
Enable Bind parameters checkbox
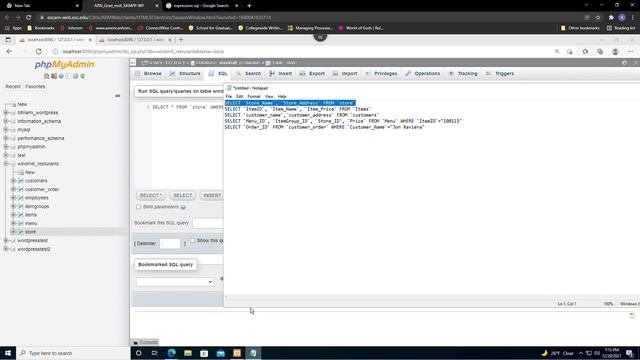pyautogui.click(x=138, y=207)
